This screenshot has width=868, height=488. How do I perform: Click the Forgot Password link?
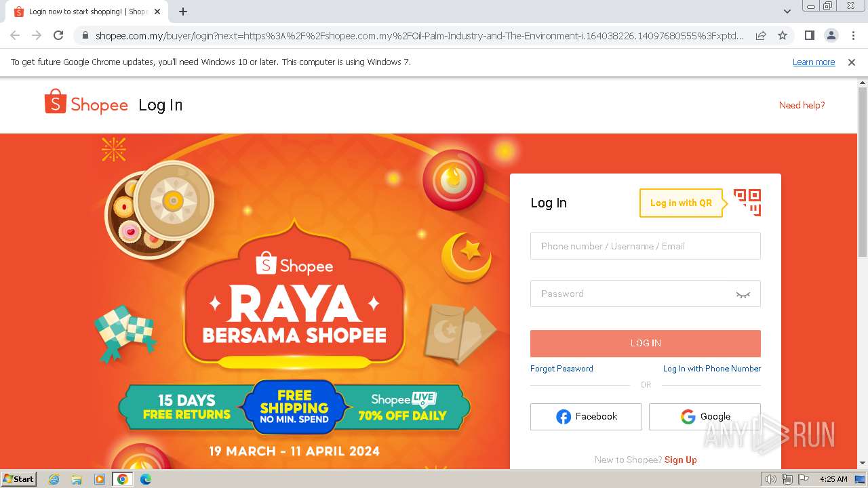tap(561, 369)
